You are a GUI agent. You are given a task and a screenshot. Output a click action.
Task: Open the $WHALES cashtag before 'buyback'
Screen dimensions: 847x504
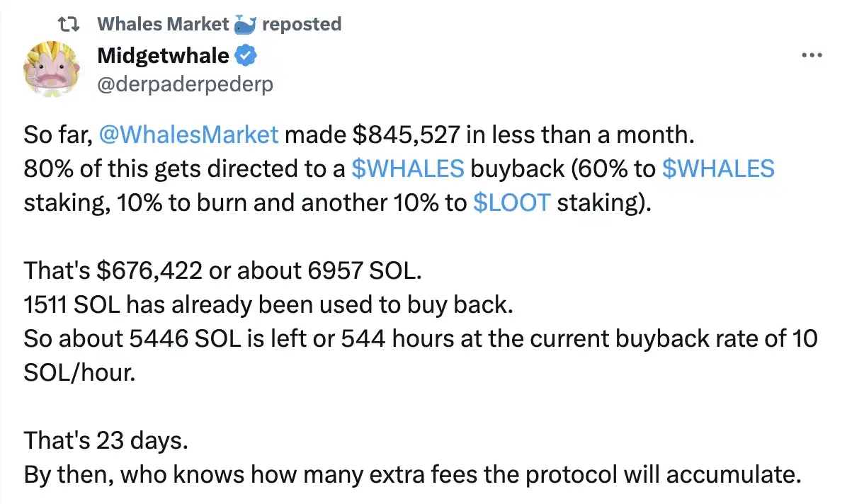tap(408, 168)
